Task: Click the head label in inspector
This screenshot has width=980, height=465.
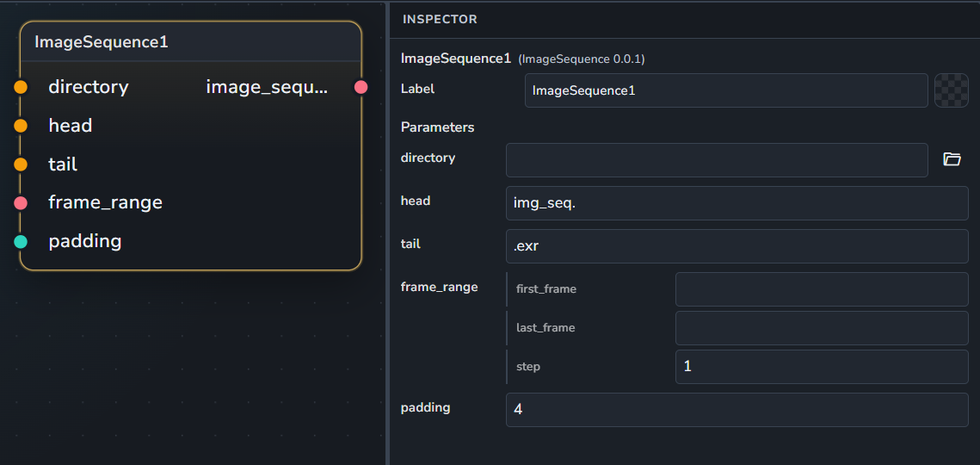Action: (x=416, y=201)
